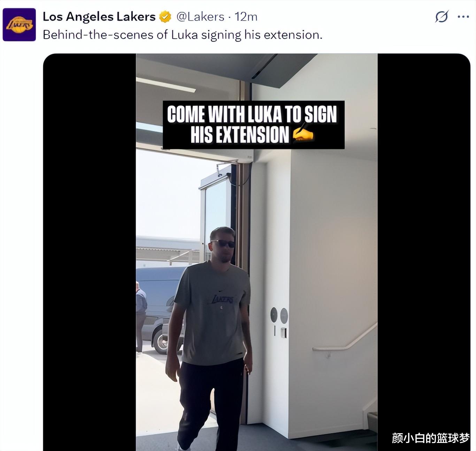
Task: Click the round wall switches near stairs
Action: point(279,315)
